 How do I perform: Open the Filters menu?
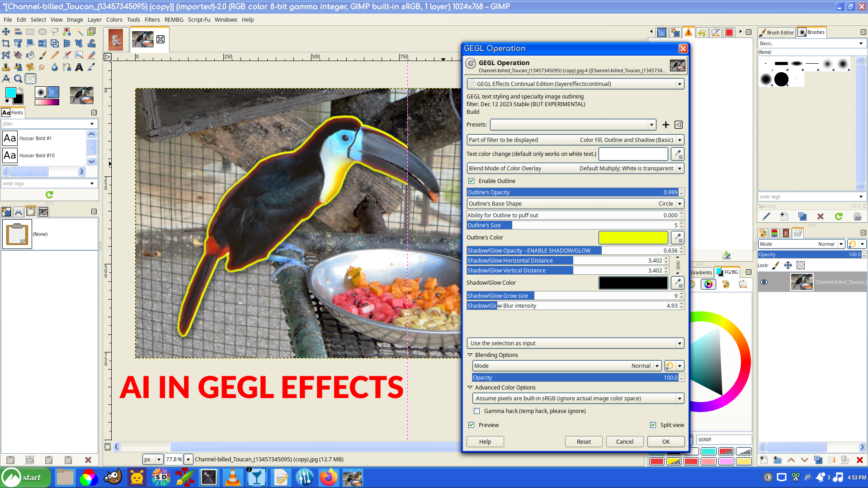click(x=152, y=20)
